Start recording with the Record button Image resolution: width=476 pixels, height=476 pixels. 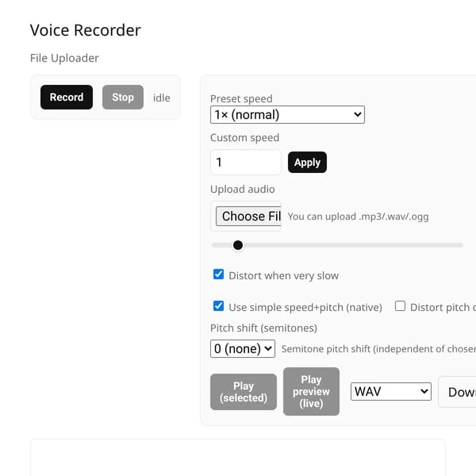pyautogui.click(x=67, y=97)
